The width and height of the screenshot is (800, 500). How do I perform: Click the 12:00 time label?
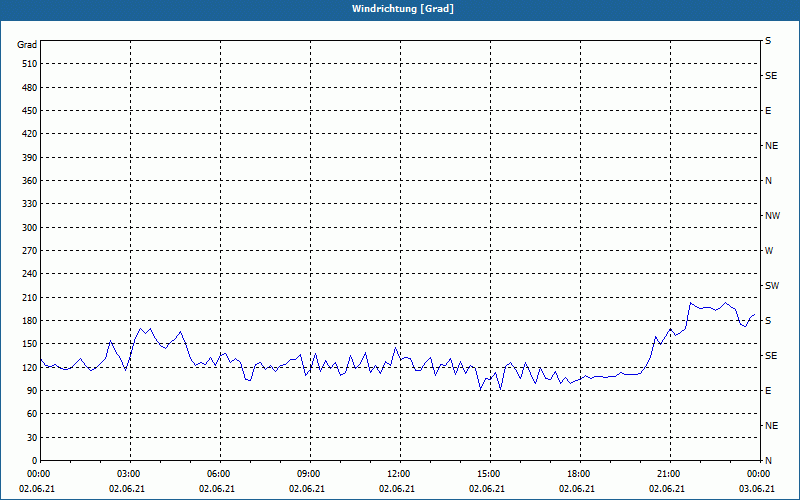pyautogui.click(x=397, y=474)
